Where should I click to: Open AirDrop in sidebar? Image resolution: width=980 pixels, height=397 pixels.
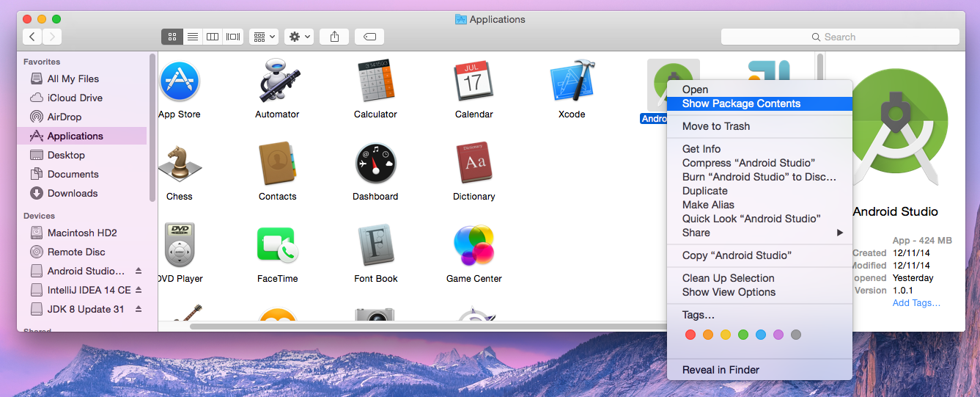pos(81,117)
